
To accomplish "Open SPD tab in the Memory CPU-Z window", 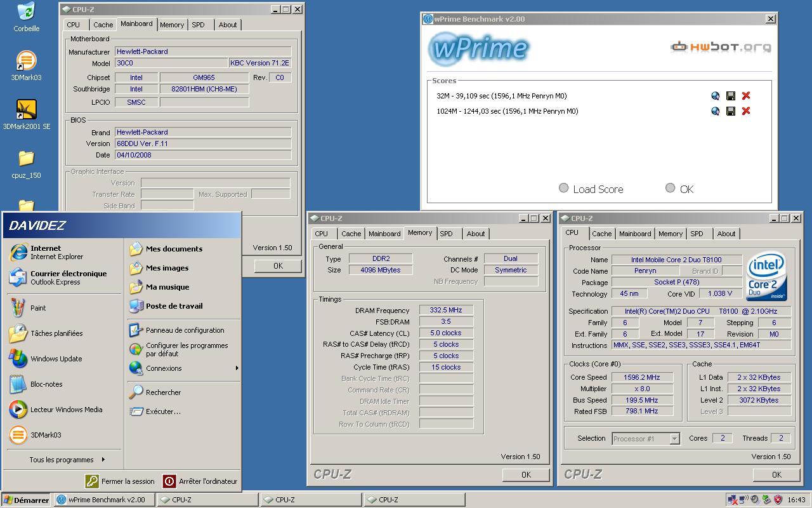I will [447, 234].
